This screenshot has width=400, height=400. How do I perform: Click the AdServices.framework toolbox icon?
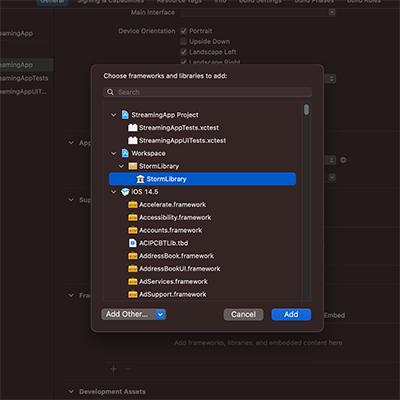click(133, 282)
